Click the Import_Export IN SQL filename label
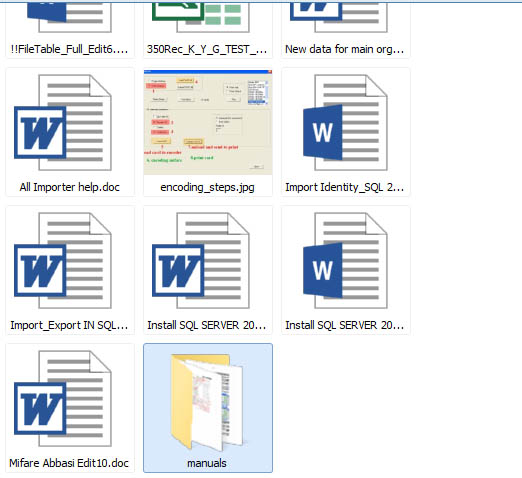522x478 pixels. (69, 325)
